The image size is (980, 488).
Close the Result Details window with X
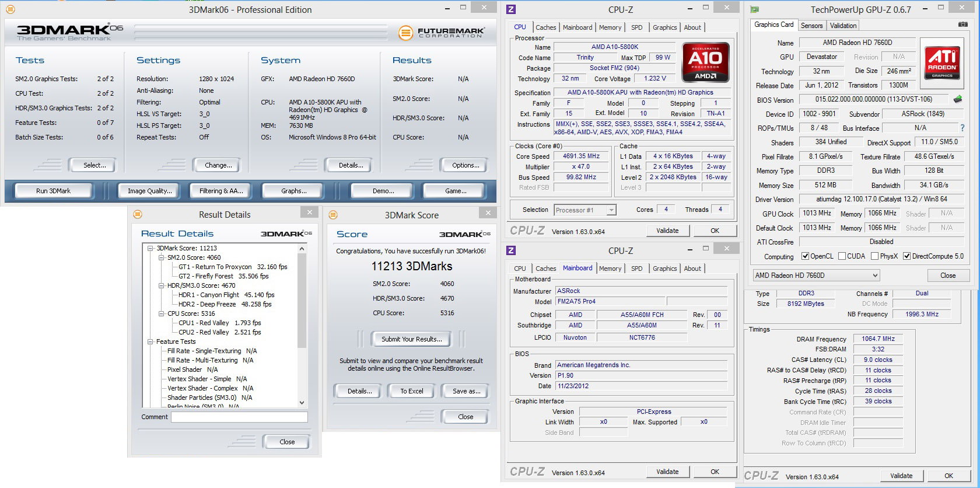[x=309, y=212]
